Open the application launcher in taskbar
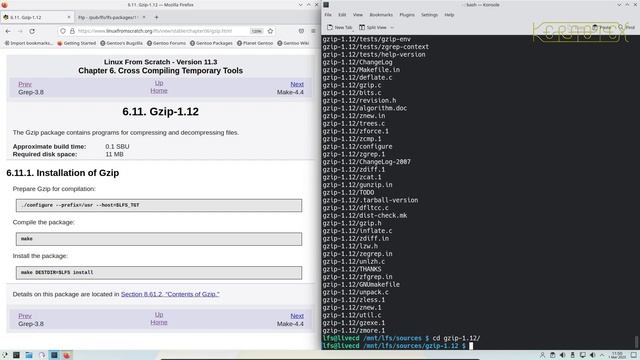Viewport: 640px width, 360px height. click(x=4, y=355)
